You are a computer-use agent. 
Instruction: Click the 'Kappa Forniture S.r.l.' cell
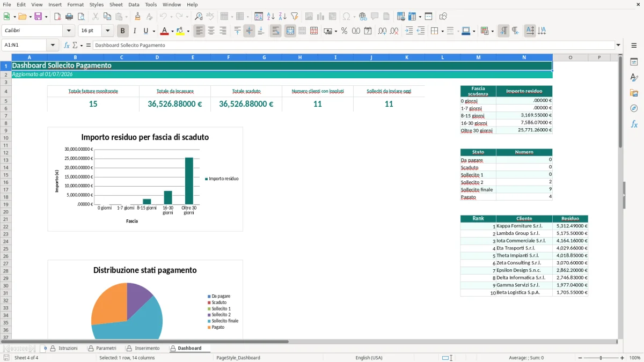click(524, 226)
